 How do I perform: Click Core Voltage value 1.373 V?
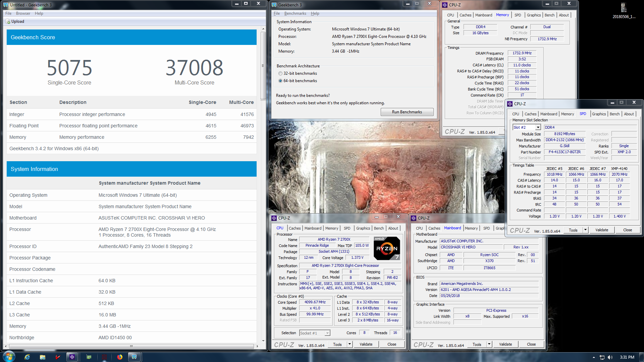pyautogui.click(x=358, y=257)
